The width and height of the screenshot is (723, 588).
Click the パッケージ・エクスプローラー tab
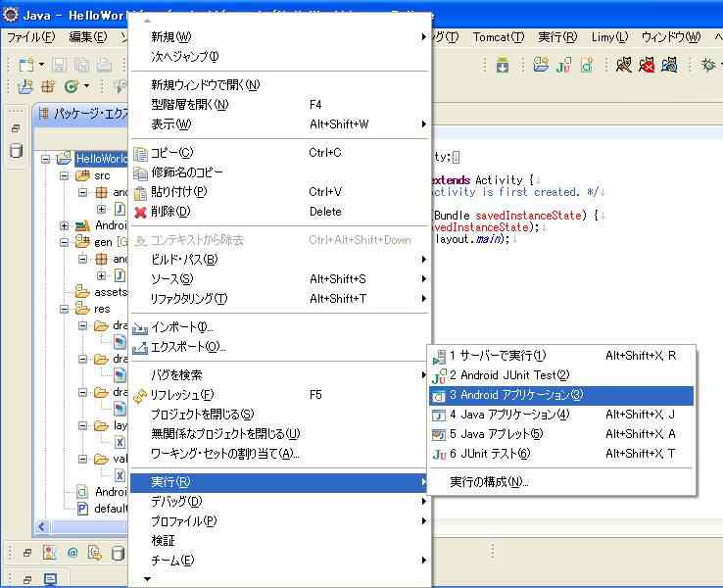[83, 114]
